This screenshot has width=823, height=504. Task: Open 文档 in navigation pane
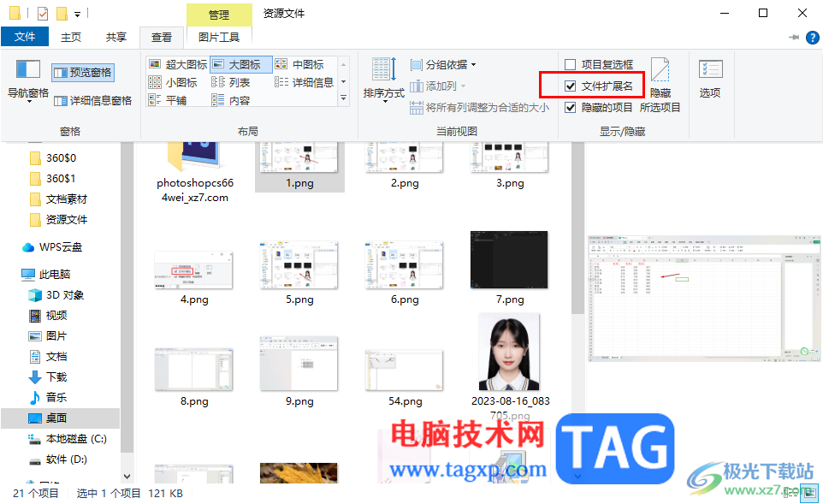[48, 357]
